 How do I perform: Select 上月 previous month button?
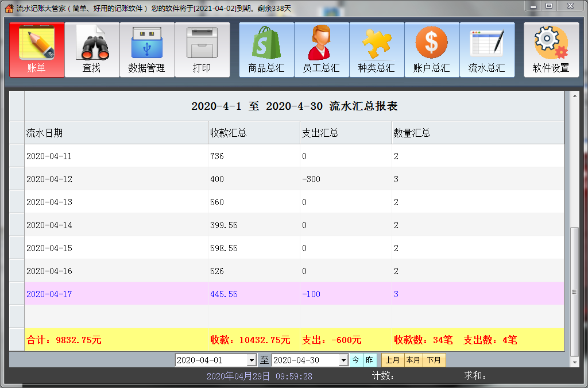(x=392, y=360)
